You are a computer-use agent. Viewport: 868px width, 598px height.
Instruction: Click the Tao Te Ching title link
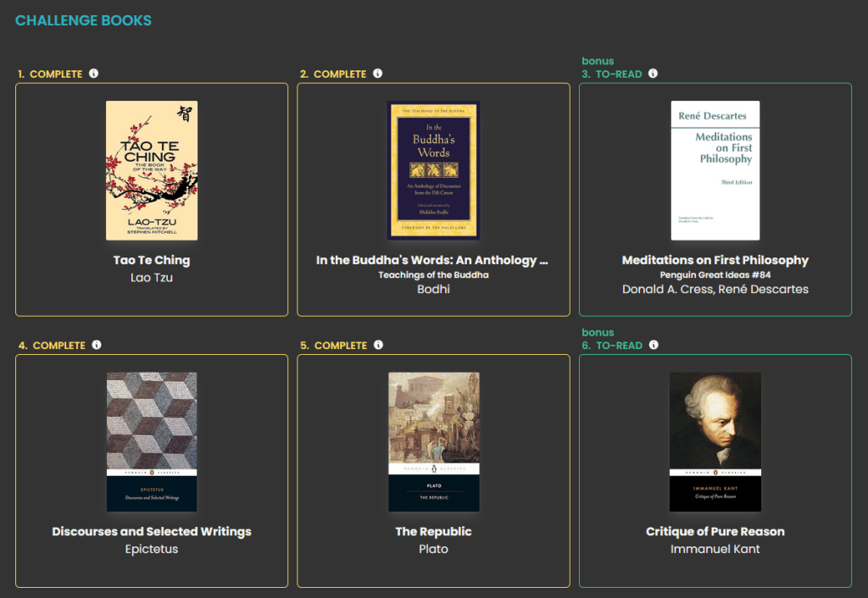[x=152, y=260]
